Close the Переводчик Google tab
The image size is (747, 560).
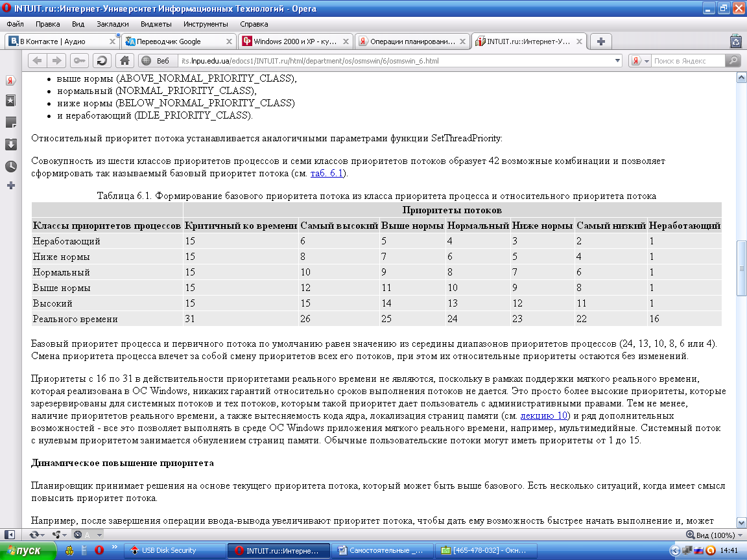229,41
